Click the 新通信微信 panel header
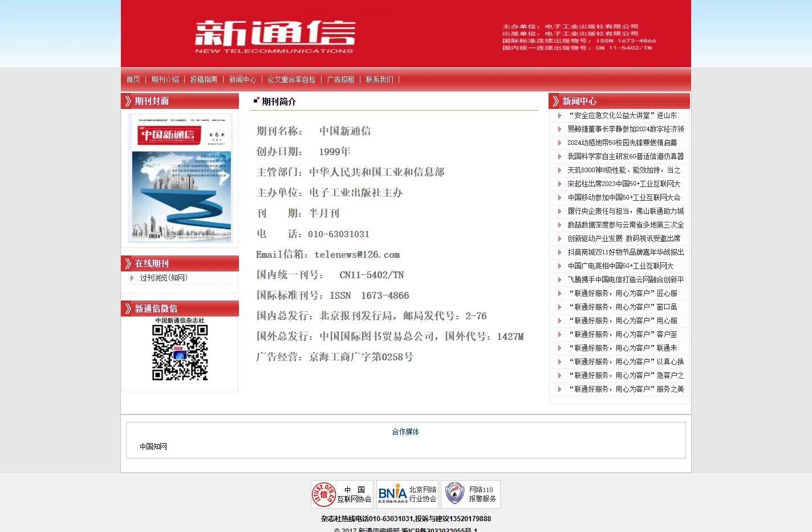812x532 pixels. pos(180,308)
